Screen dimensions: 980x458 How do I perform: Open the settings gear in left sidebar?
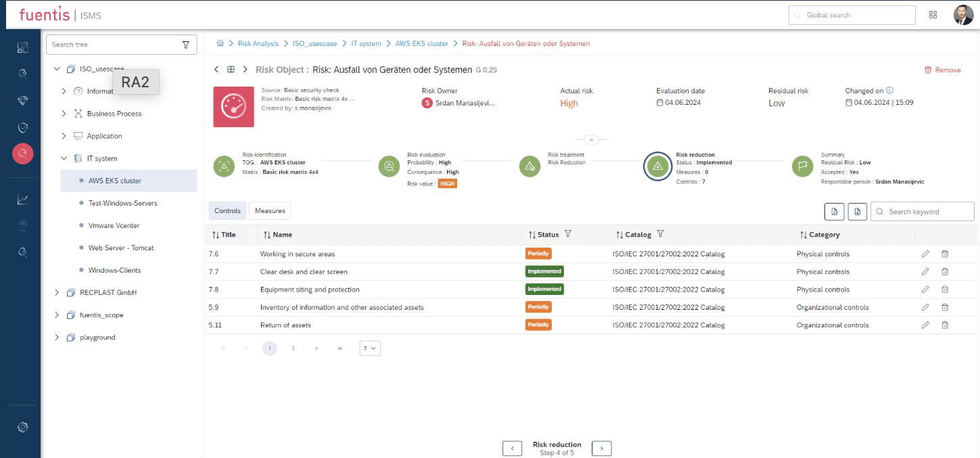(22, 427)
